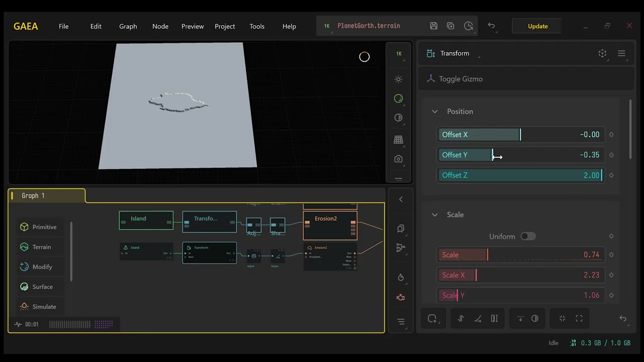Click the keyframe diamond next to Offset X
Image resolution: width=644 pixels, height=362 pixels.
(611, 135)
